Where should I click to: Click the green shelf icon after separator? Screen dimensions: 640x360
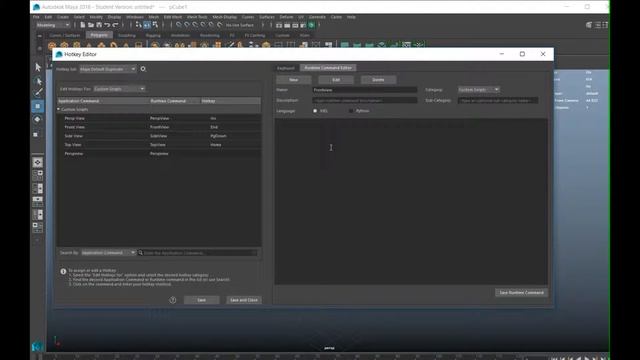(345, 45)
